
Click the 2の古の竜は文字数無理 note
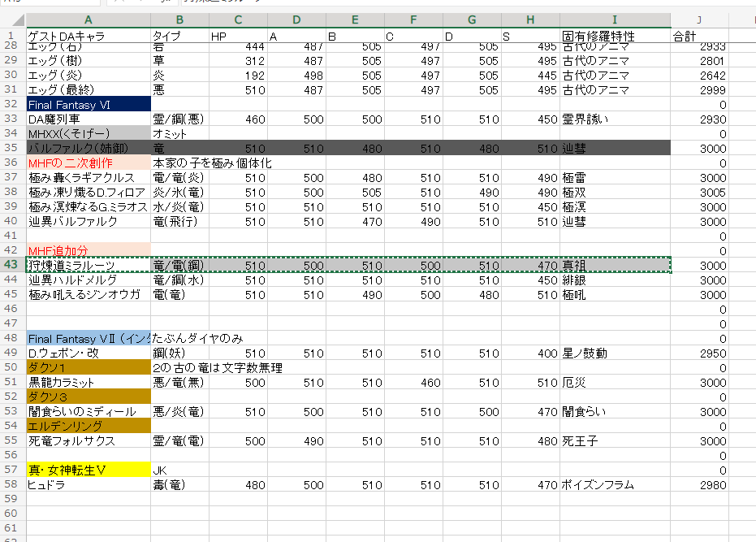coord(218,367)
